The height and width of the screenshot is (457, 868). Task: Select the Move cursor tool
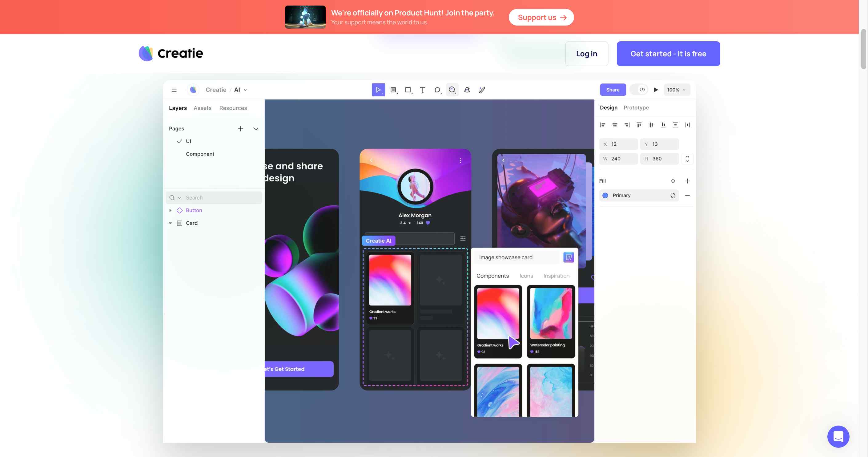click(x=378, y=90)
